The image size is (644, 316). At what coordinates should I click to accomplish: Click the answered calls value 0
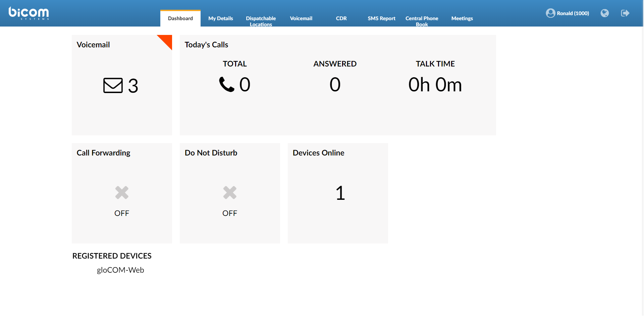[x=335, y=84]
